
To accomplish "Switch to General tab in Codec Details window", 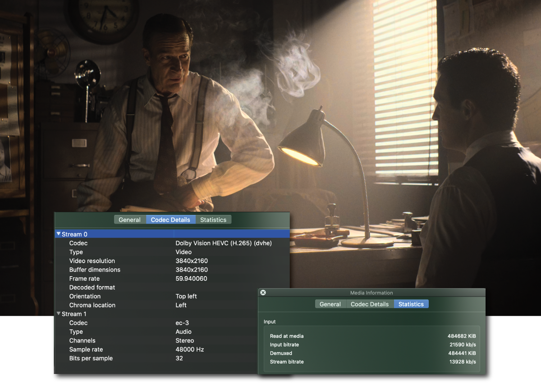I will 130,219.
